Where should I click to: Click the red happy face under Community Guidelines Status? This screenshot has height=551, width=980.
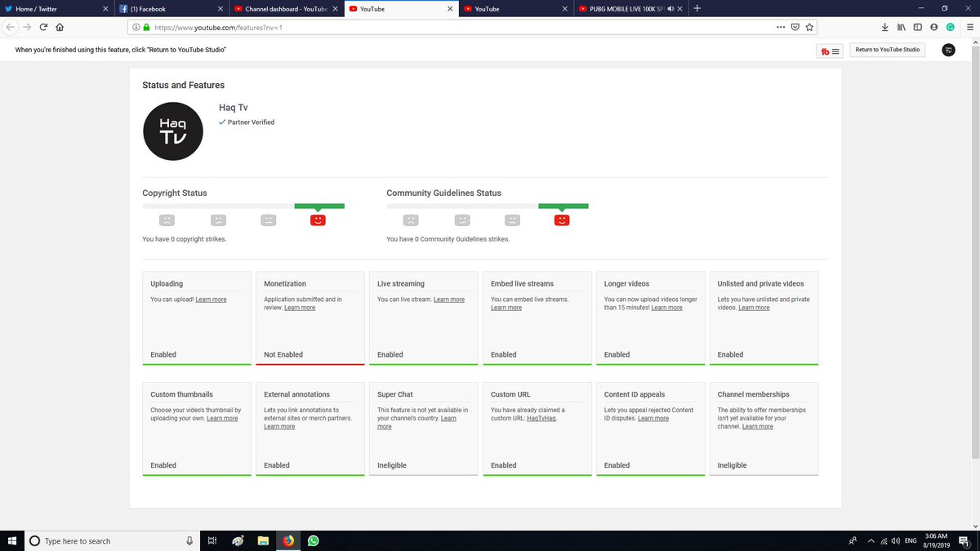click(562, 220)
